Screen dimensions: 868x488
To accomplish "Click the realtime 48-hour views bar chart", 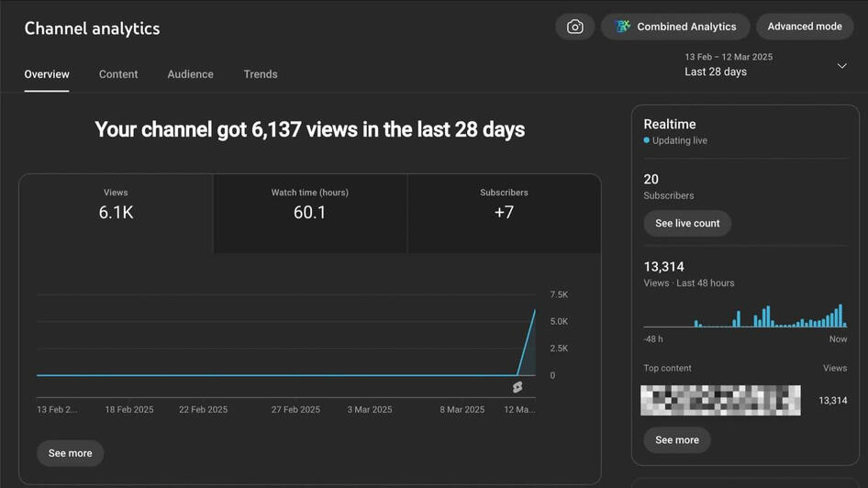I will pos(745,316).
